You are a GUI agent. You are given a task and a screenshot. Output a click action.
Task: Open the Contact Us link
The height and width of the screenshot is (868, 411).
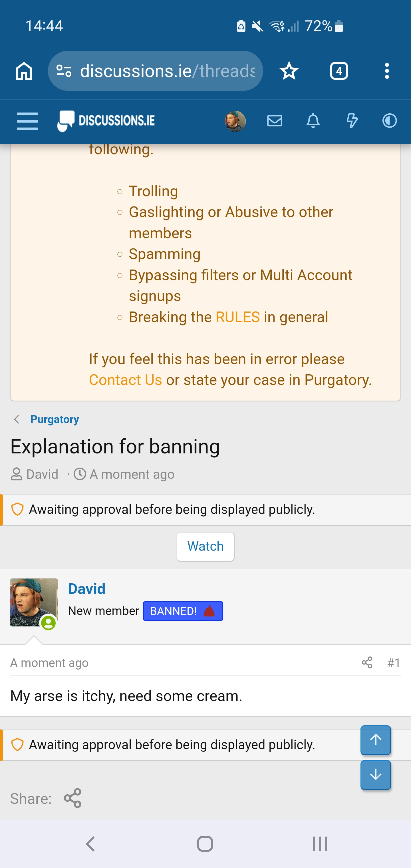tap(125, 380)
